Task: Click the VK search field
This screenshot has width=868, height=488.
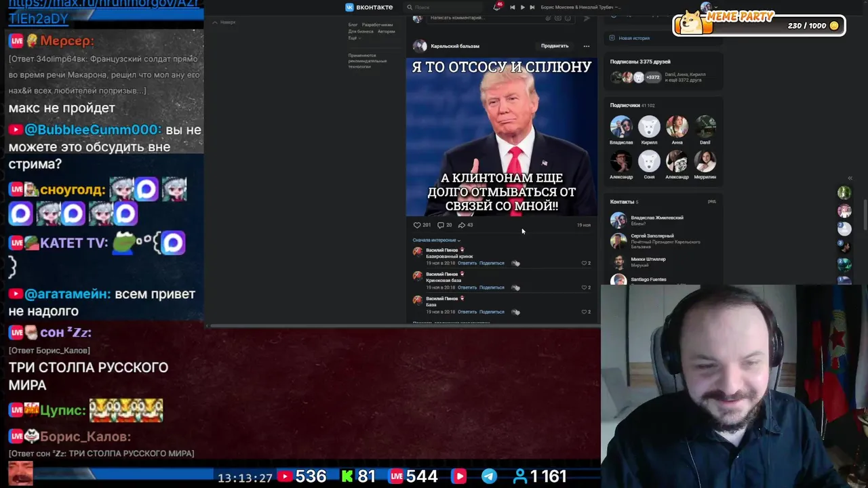Action: pos(444,7)
